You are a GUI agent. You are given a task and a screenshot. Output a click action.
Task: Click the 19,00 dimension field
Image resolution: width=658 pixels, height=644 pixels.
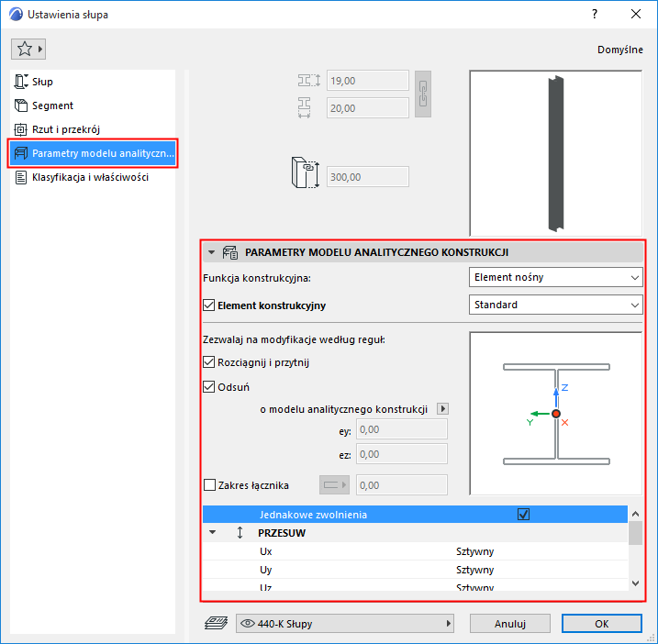368,80
